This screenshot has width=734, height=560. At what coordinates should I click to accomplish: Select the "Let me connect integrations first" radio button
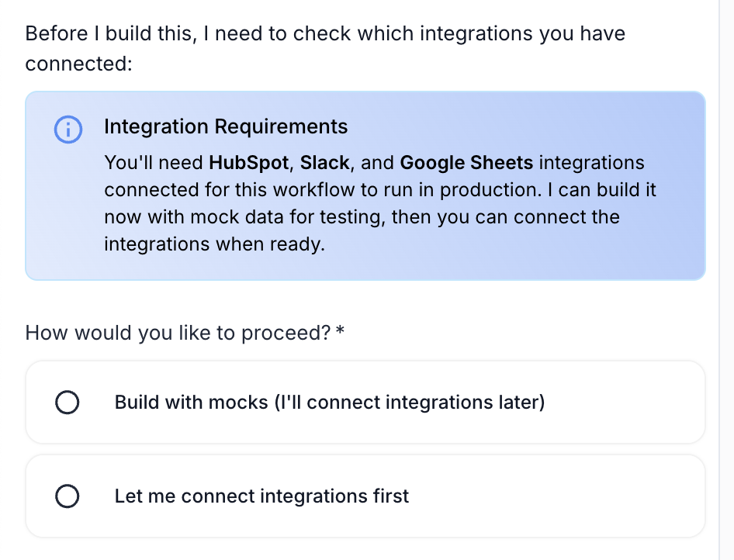[x=68, y=496]
